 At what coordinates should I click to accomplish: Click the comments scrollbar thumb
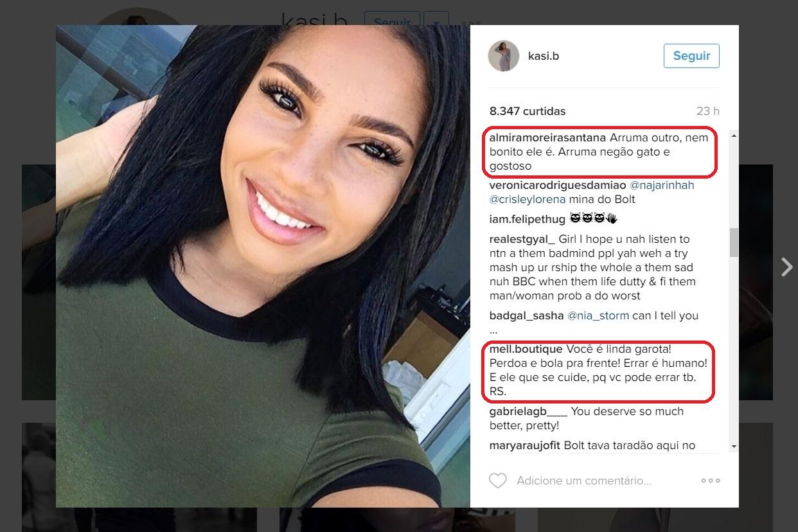pos(734,243)
